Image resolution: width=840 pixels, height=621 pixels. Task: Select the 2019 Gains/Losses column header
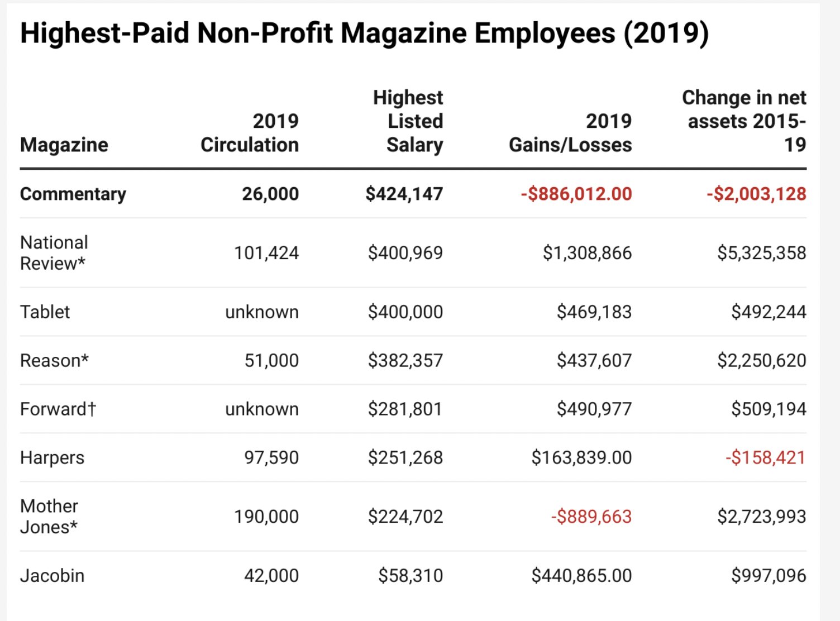pos(570,133)
